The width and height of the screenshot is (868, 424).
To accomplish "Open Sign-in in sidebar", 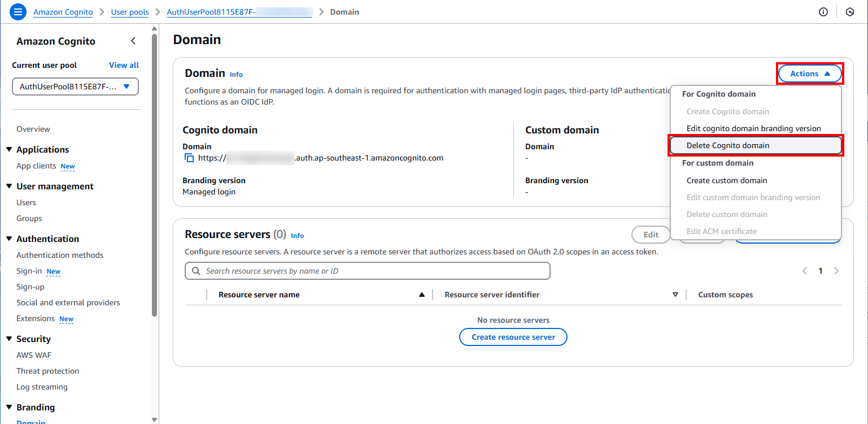I will (29, 271).
